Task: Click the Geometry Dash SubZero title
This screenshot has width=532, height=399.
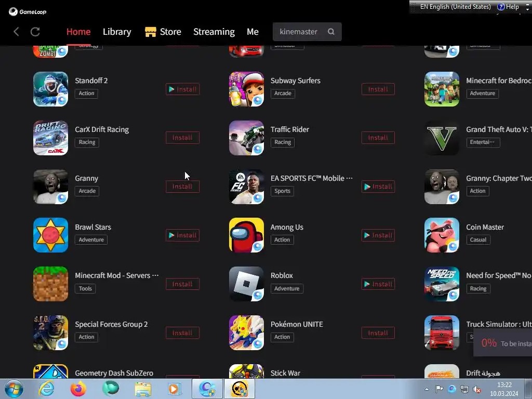Action: pos(114,373)
